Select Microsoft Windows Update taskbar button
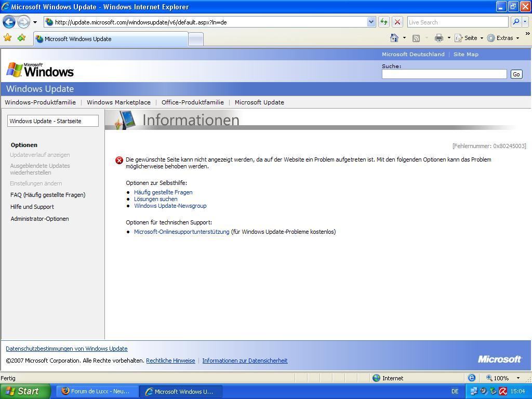Image resolution: width=532 pixels, height=399 pixels. point(180,392)
